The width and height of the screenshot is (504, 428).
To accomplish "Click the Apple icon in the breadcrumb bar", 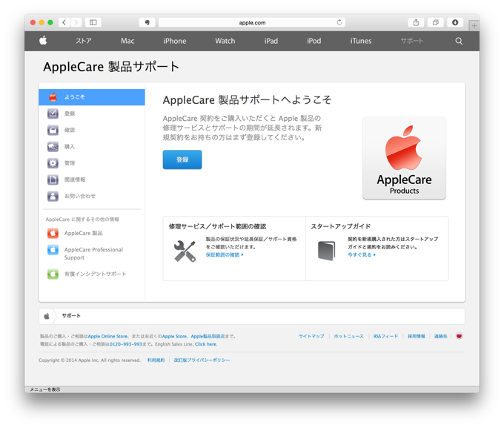I will click(47, 316).
